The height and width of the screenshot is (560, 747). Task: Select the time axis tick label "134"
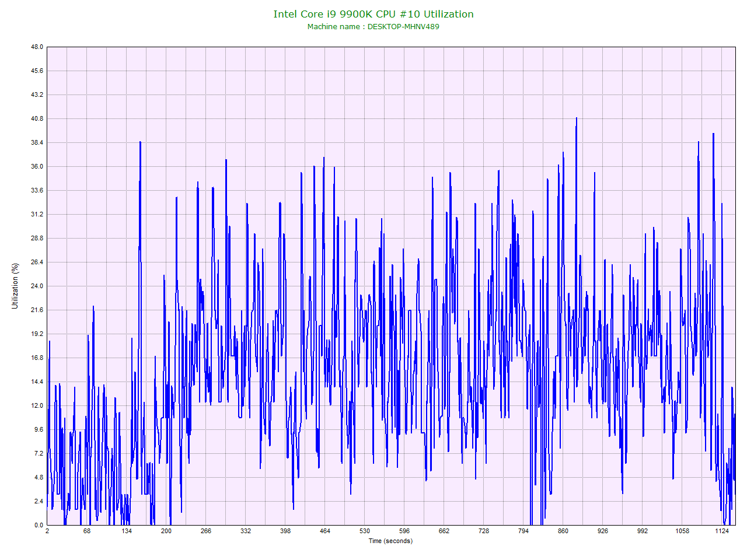(127, 531)
